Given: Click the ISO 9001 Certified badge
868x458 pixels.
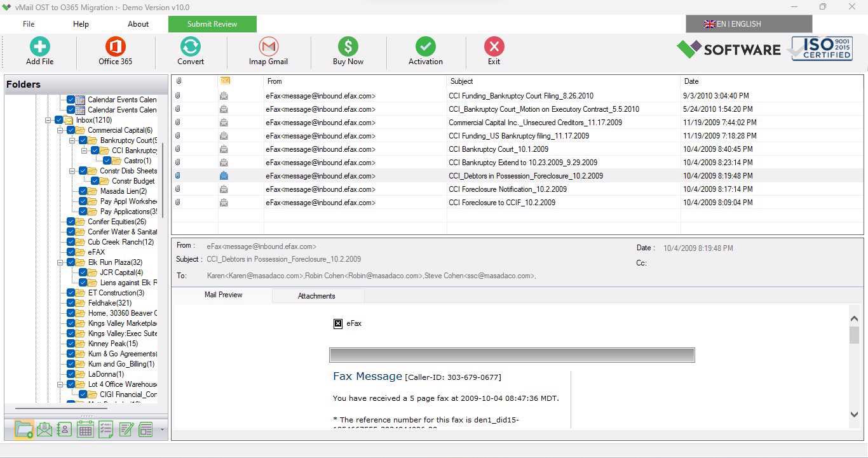Looking at the screenshot, I should [x=822, y=48].
